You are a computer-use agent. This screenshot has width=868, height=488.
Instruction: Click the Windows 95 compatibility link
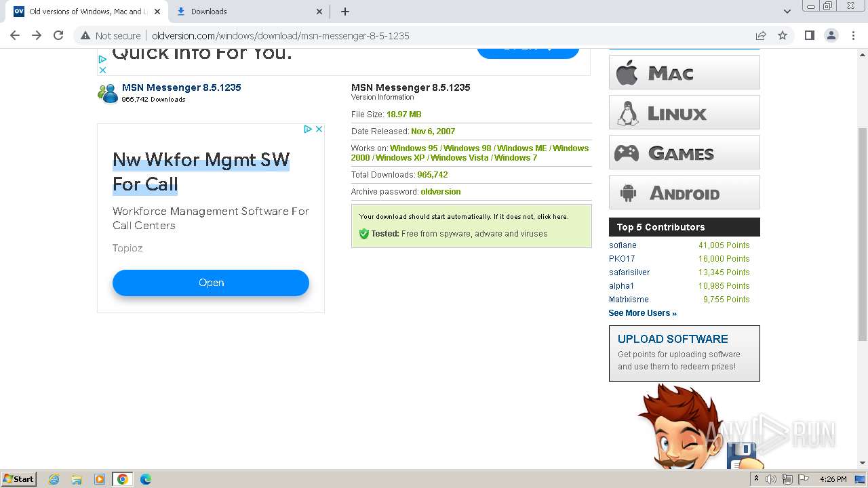tap(414, 148)
